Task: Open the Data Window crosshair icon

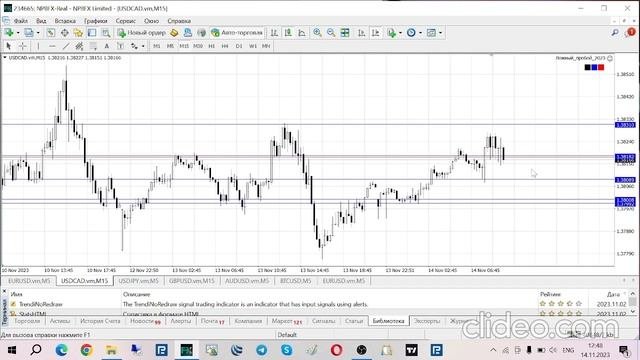Action: (64, 33)
